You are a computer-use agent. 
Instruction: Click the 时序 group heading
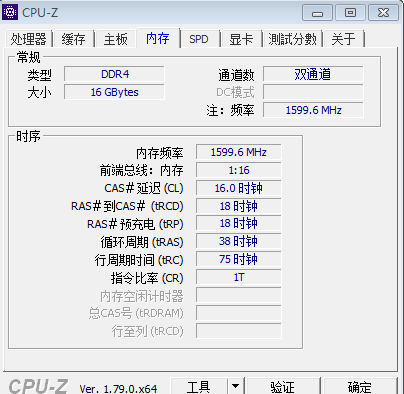click(x=29, y=136)
